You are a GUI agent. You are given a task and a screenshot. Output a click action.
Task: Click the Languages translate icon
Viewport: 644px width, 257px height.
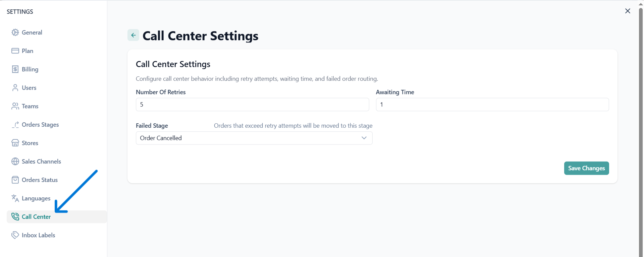click(15, 198)
